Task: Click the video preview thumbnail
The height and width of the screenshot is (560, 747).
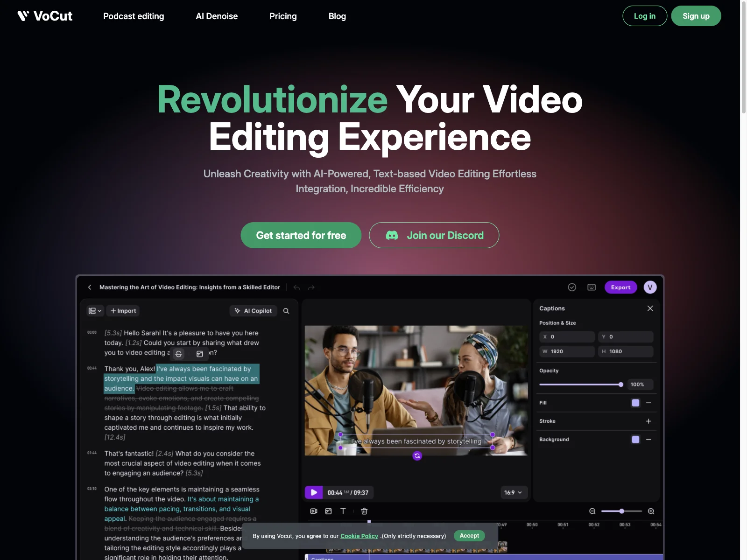Action: tap(416, 390)
